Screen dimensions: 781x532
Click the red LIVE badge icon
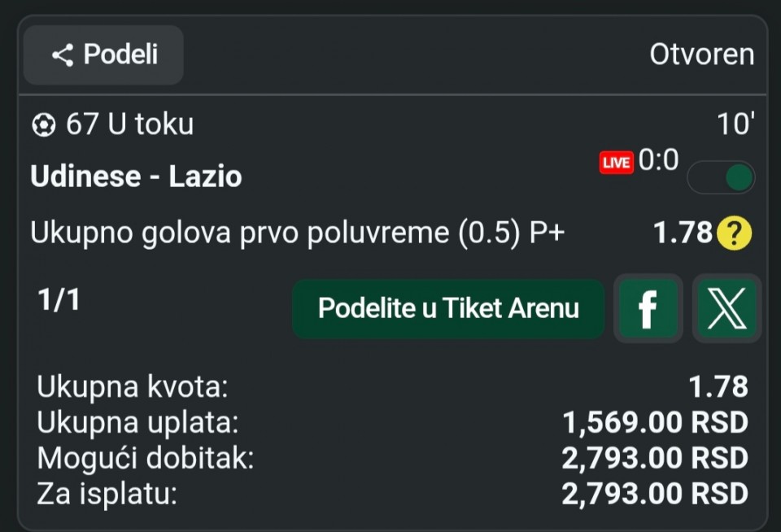click(x=616, y=163)
